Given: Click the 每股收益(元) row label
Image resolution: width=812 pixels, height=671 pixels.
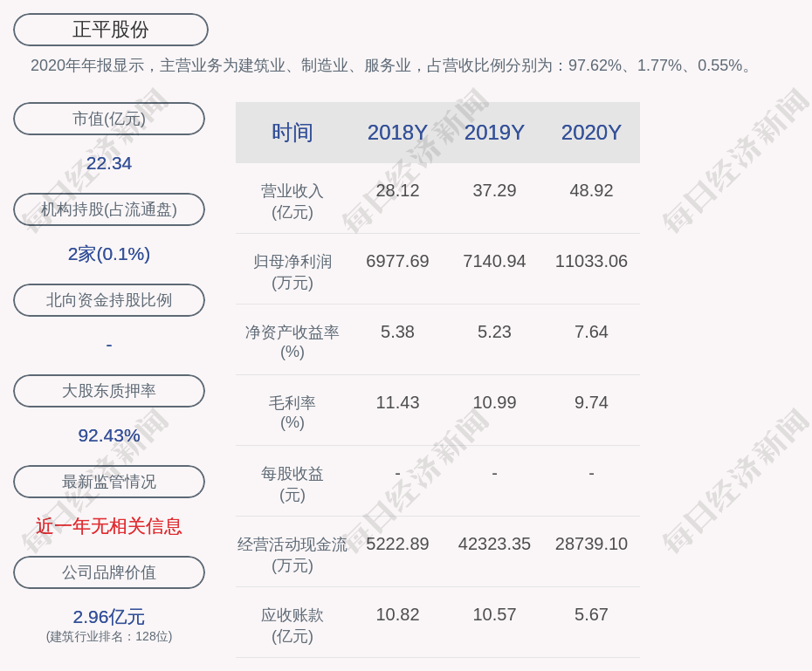Looking at the screenshot, I should pyautogui.click(x=292, y=484).
